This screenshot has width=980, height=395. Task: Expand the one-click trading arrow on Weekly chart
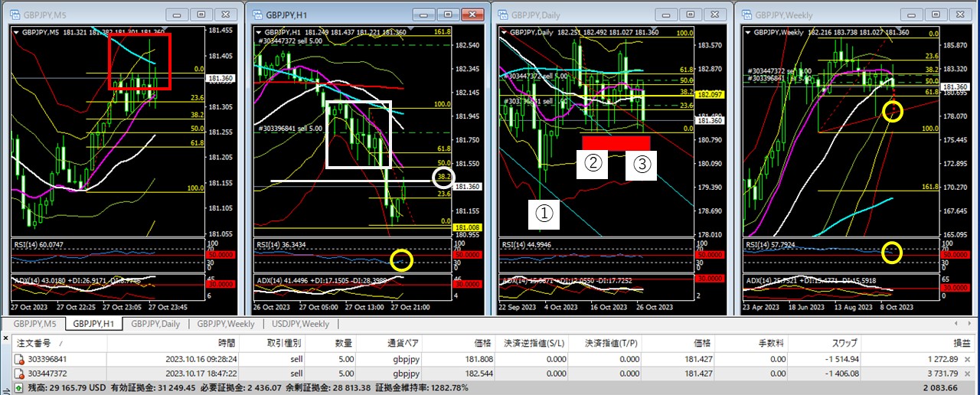click(747, 31)
